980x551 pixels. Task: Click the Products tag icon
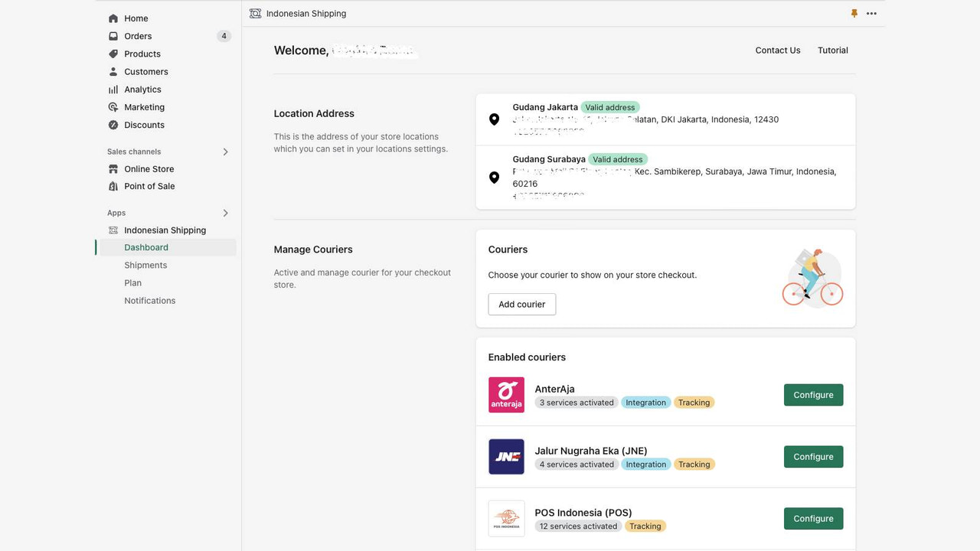pyautogui.click(x=113, y=54)
